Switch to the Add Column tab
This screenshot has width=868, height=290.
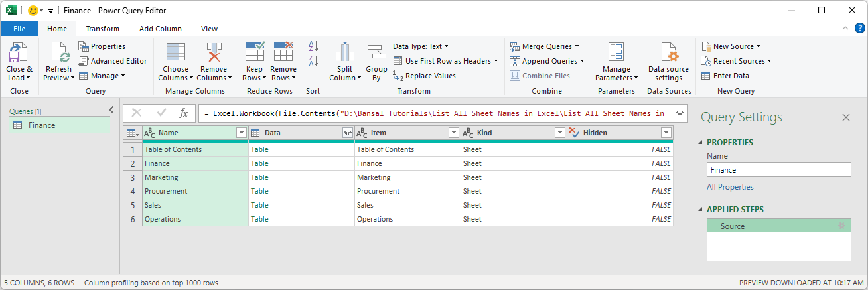coord(161,29)
